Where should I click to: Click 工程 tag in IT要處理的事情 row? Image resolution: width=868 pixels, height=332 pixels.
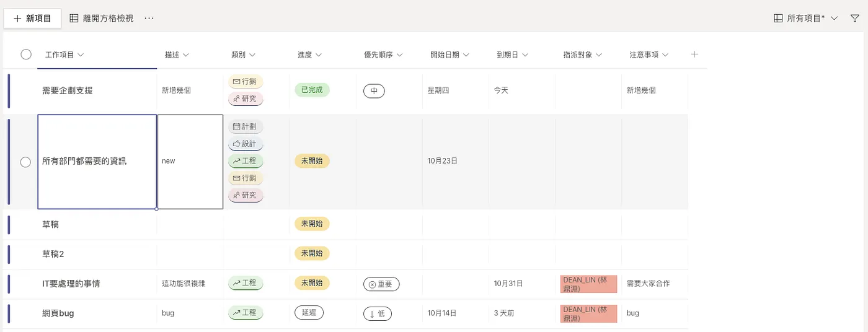pos(246,283)
